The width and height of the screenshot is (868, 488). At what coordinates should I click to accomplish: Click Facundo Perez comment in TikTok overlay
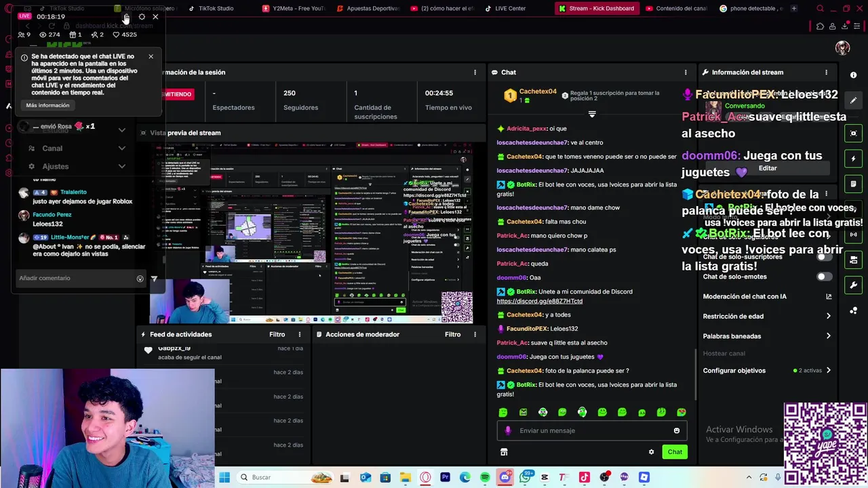click(x=52, y=219)
